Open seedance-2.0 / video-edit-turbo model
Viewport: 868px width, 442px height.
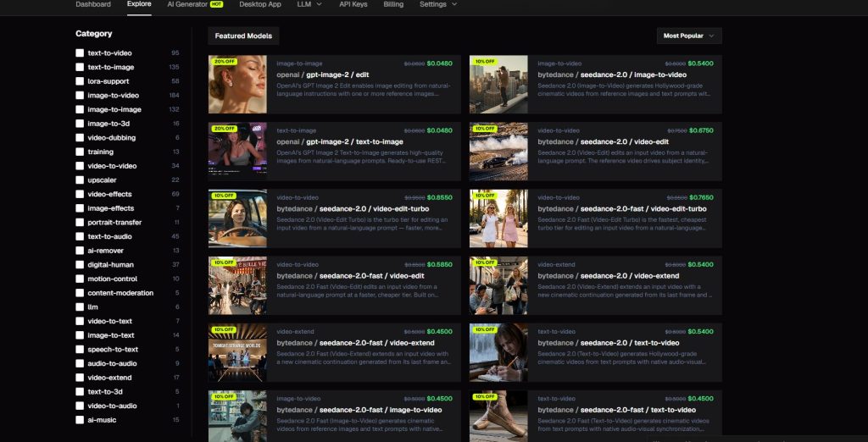tap(334, 218)
